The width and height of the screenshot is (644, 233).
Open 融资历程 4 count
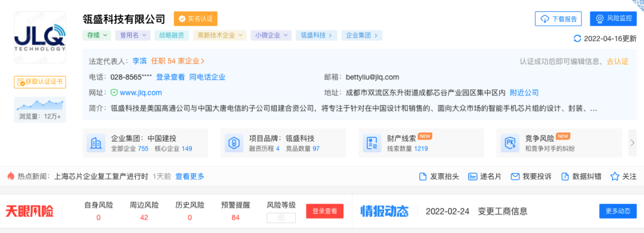(265, 149)
